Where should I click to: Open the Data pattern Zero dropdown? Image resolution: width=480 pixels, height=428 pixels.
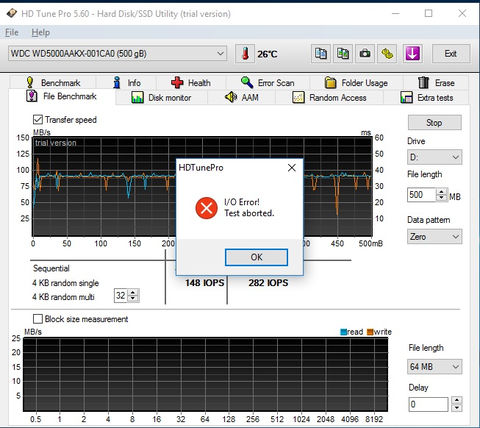pyautogui.click(x=434, y=237)
